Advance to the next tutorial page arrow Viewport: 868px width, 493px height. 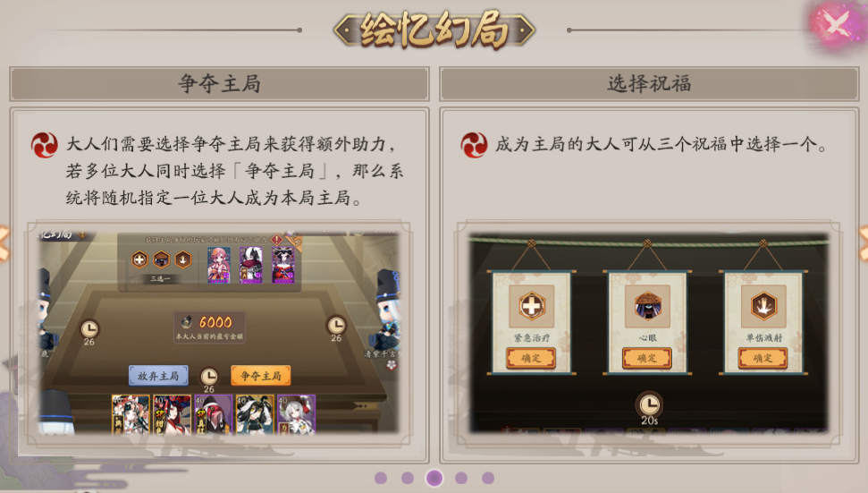click(x=863, y=242)
